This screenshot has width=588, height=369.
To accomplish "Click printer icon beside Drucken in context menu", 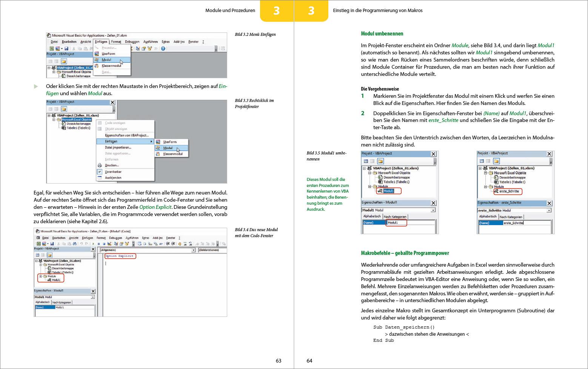I will click(100, 165).
